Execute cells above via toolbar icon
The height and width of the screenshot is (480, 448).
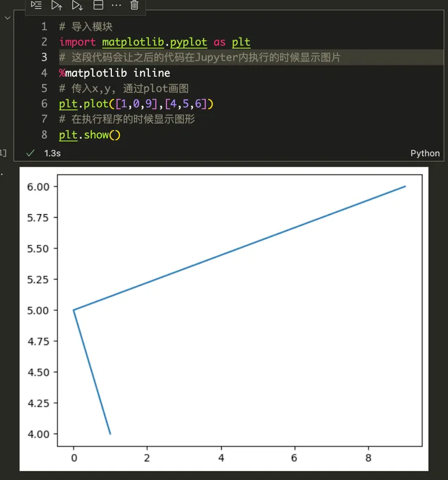pos(57,5)
